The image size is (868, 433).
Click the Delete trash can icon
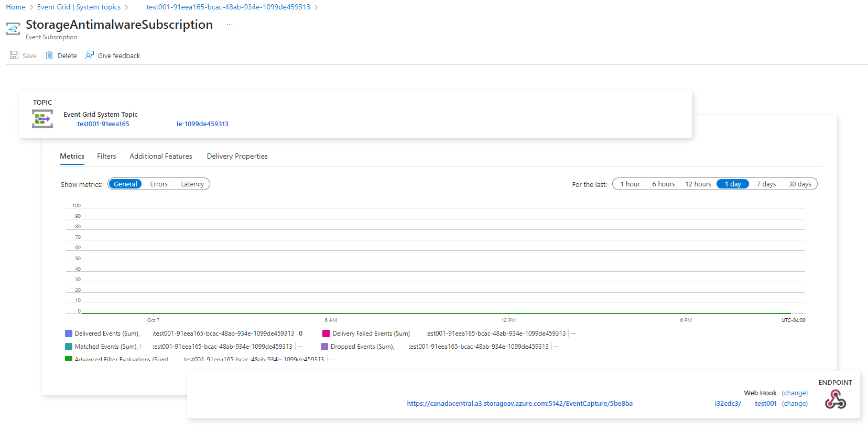point(49,55)
